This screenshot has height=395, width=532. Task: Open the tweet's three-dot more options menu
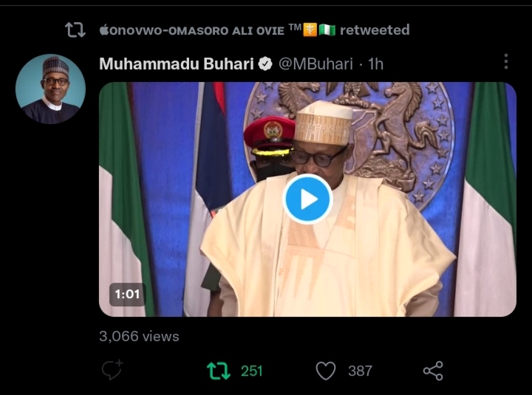pos(505,62)
